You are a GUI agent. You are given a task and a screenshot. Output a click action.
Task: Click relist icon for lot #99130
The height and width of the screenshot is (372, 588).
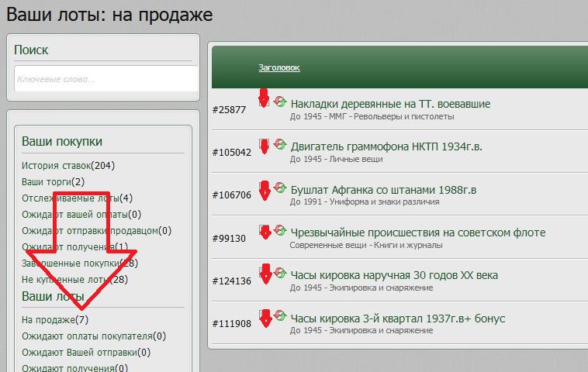coord(280,230)
